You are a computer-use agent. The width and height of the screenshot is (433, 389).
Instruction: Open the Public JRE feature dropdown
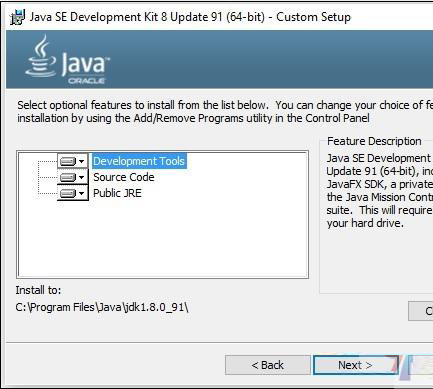click(x=73, y=193)
